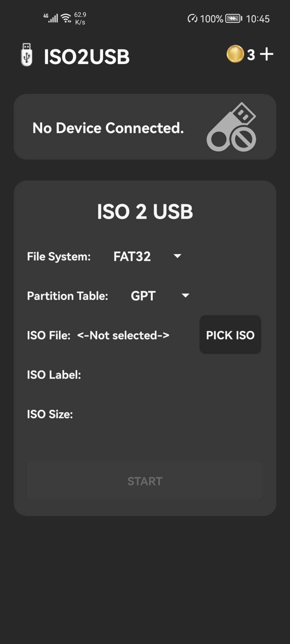Select the ISO2USB title text

tap(86, 57)
